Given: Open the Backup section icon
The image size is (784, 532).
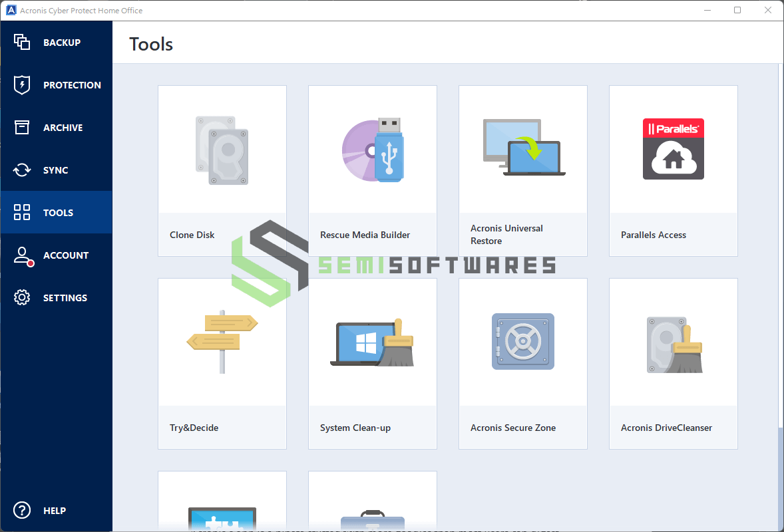Looking at the screenshot, I should point(21,42).
